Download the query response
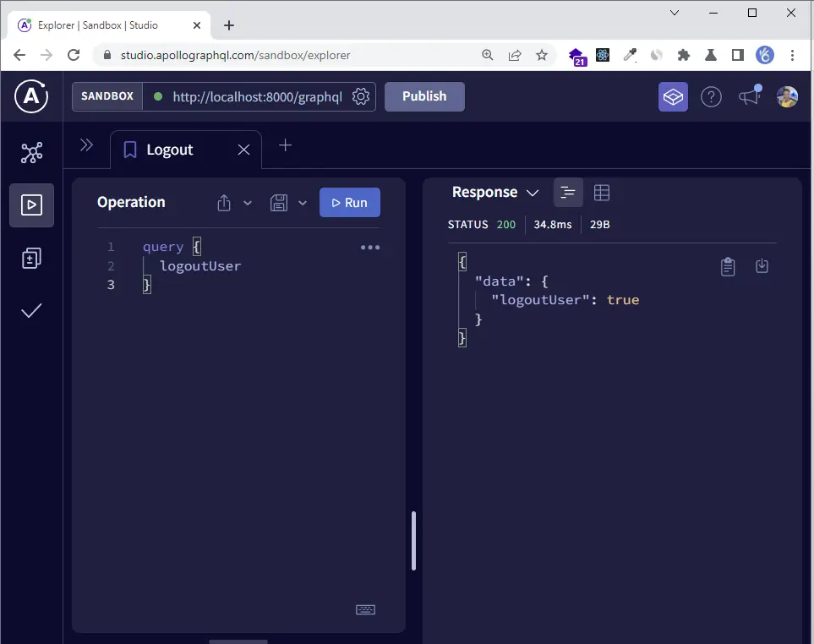814x644 pixels. [x=762, y=266]
